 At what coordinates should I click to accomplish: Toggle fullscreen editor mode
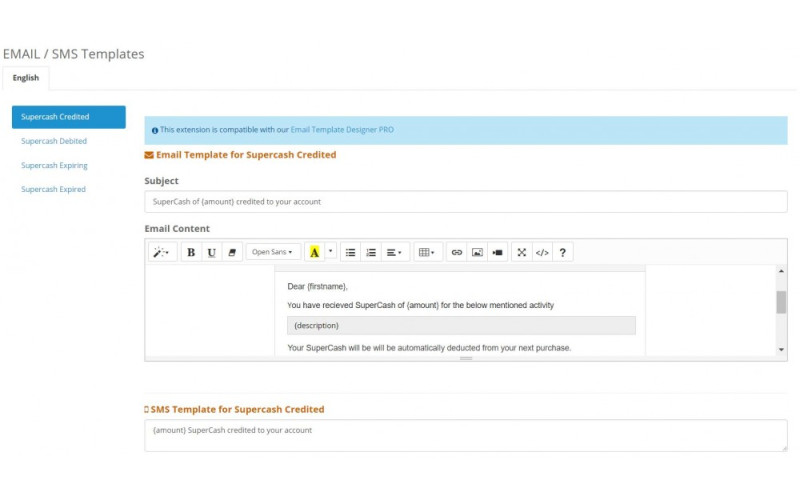pyautogui.click(x=521, y=253)
